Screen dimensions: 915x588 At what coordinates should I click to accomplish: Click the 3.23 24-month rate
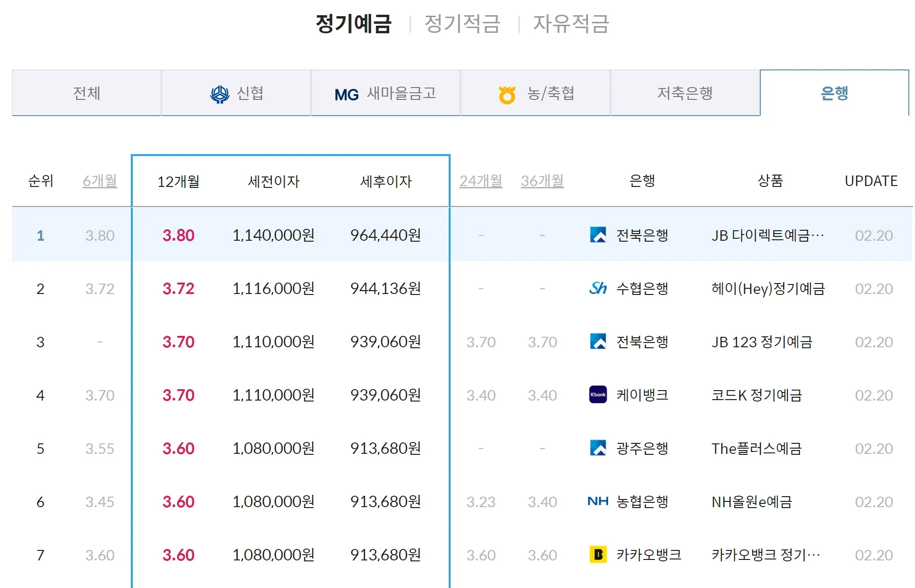(481, 501)
